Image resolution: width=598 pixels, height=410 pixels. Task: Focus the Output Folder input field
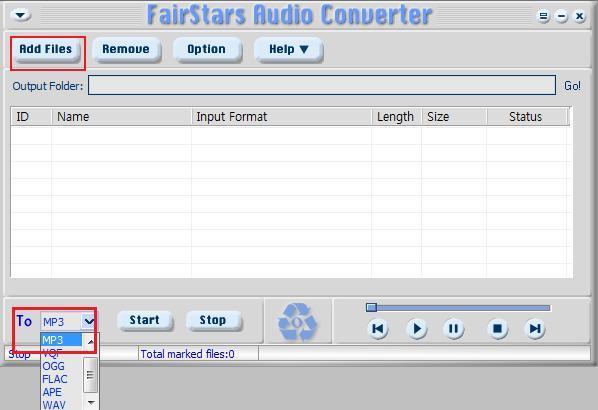(322, 85)
